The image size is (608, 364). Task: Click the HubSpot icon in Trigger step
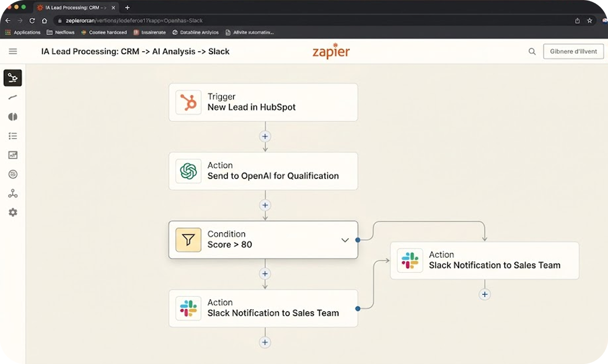(188, 102)
